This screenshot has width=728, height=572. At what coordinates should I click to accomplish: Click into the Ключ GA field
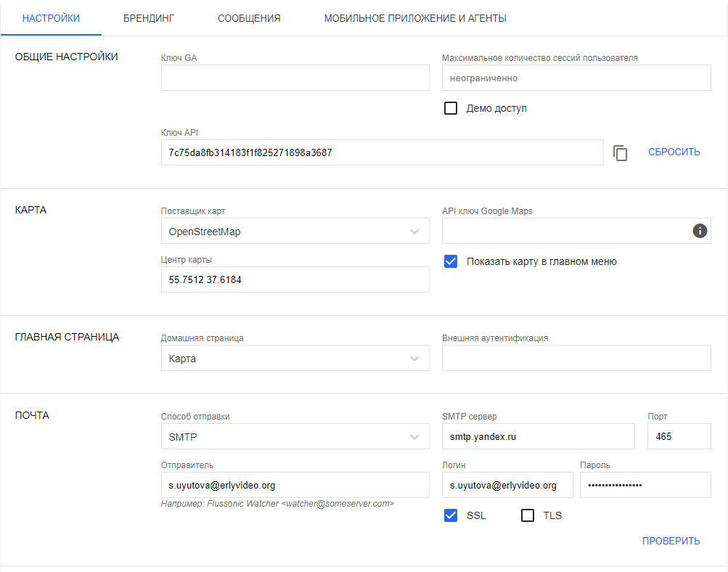click(x=295, y=78)
